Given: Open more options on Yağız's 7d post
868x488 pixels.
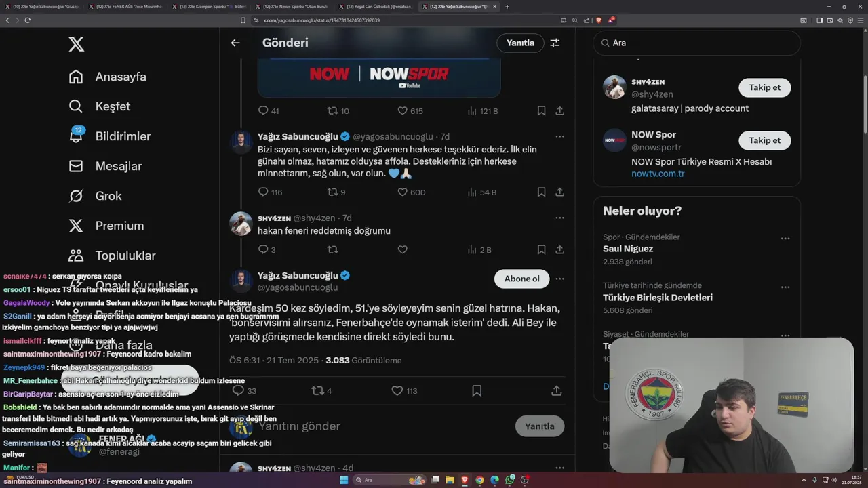Looking at the screenshot, I should click(x=559, y=136).
